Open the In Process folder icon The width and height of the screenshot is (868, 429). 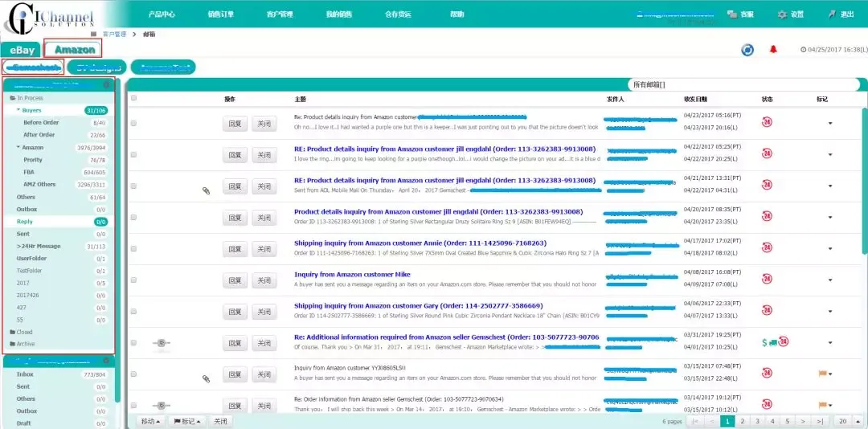(13, 98)
